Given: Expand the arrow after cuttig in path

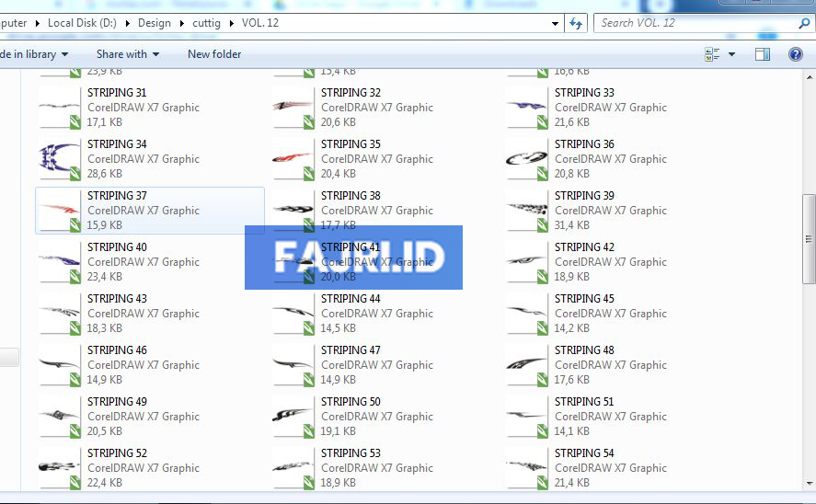Looking at the screenshot, I should pyautogui.click(x=232, y=23).
